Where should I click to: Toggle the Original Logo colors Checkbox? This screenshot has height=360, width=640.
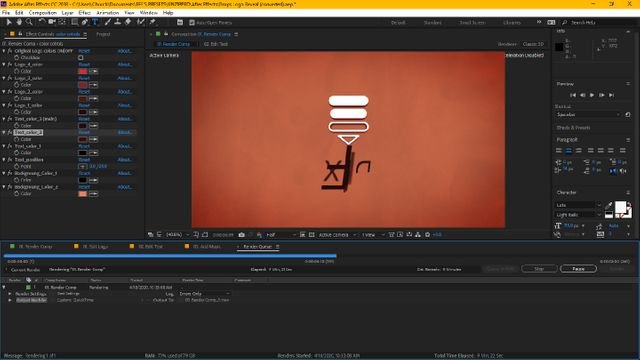pyautogui.click(x=81, y=58)
